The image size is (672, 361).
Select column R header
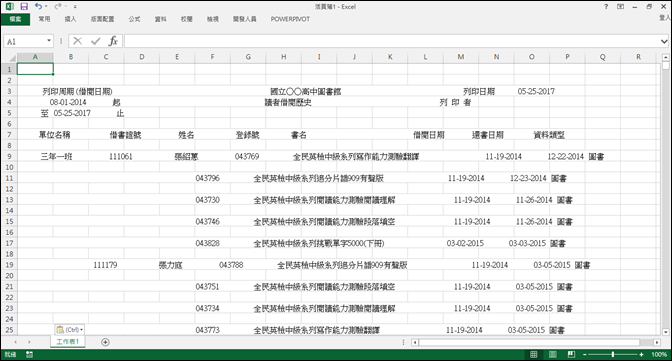click(x=638, y=57)
